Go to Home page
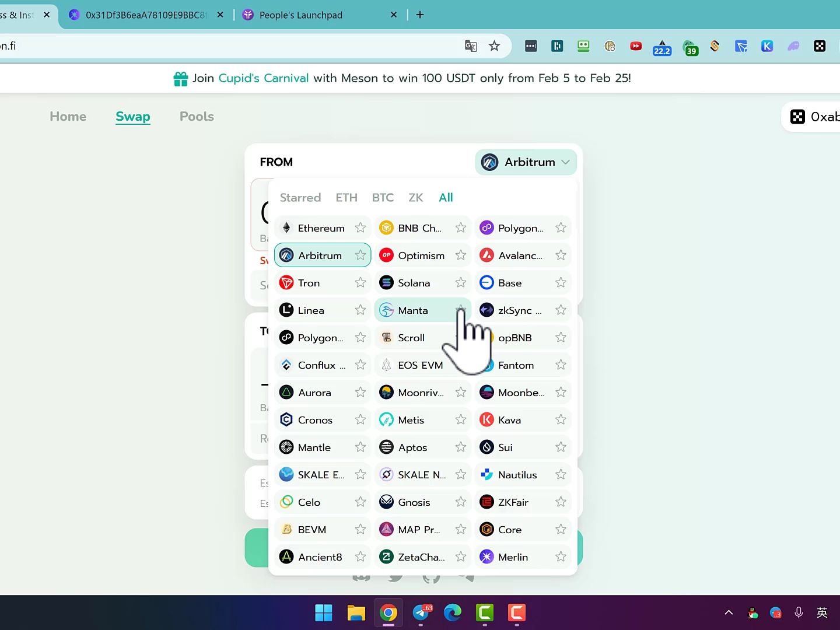The height and width of the screenshot is (630, 840). 68,117
